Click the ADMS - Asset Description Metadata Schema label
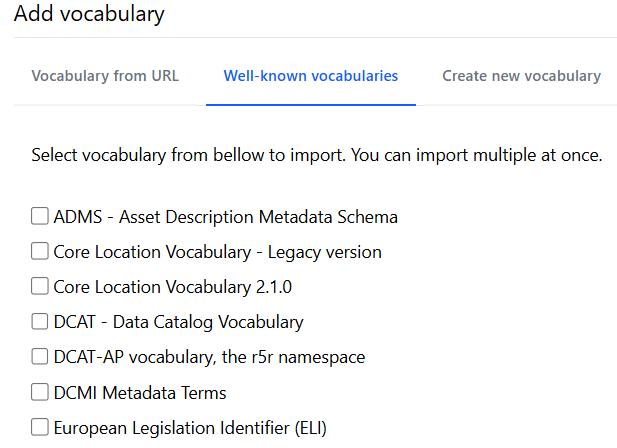 coord(225,217)
